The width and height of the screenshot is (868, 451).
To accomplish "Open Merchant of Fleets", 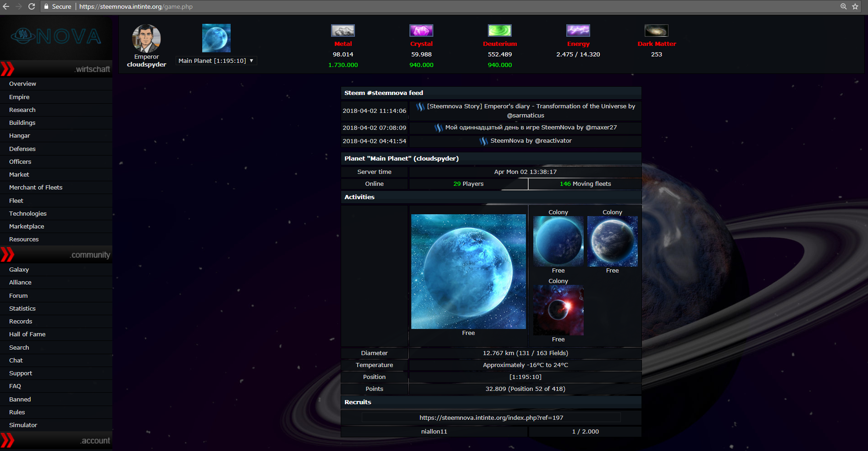I will (36, 187).
